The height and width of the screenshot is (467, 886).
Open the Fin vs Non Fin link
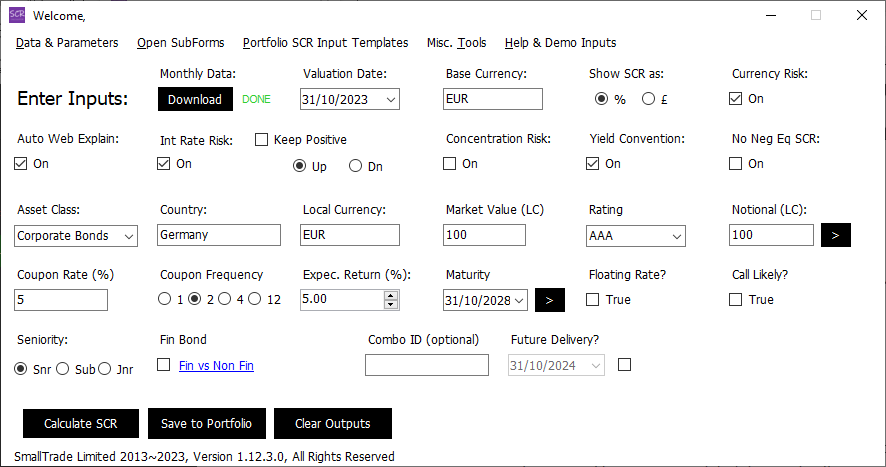point(216,366)
